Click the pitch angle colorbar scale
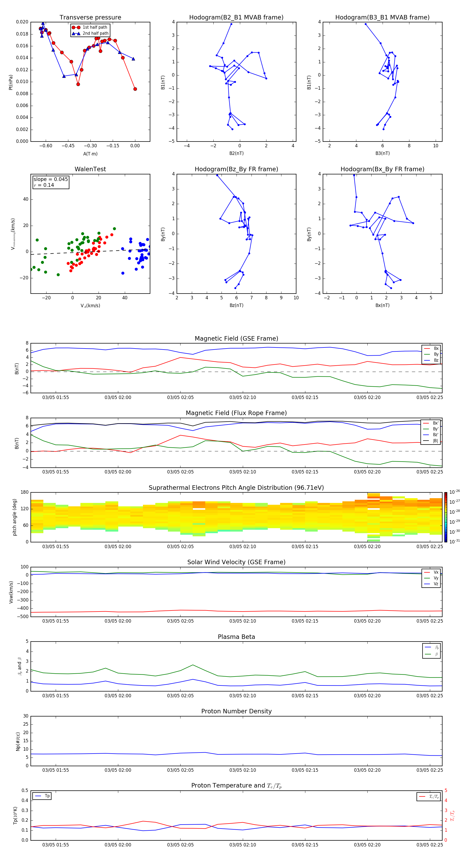This screenshot has height=868, width=473. click(446, 517)
